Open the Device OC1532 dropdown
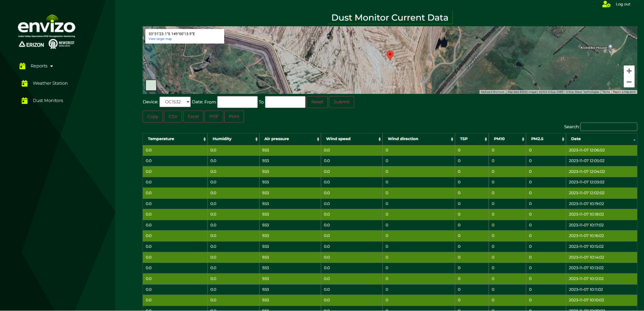 coord(175,102)
